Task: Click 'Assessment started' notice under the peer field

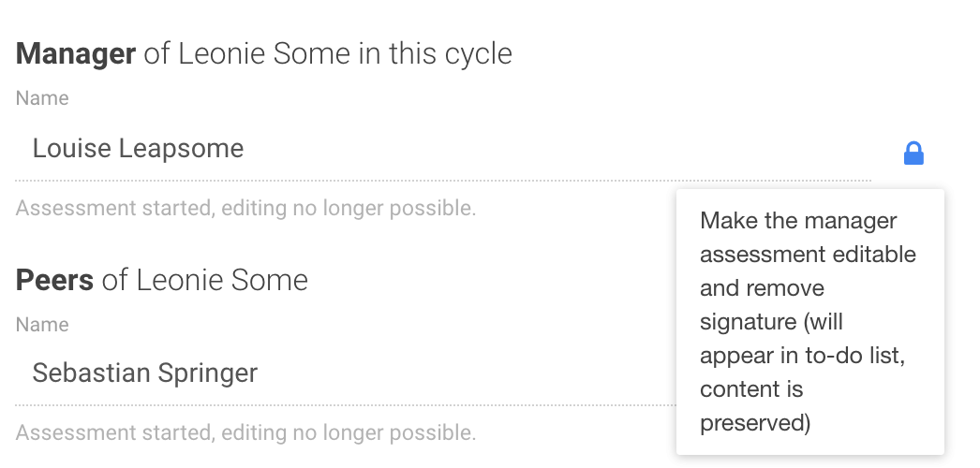Action: [x=245, y=432]
